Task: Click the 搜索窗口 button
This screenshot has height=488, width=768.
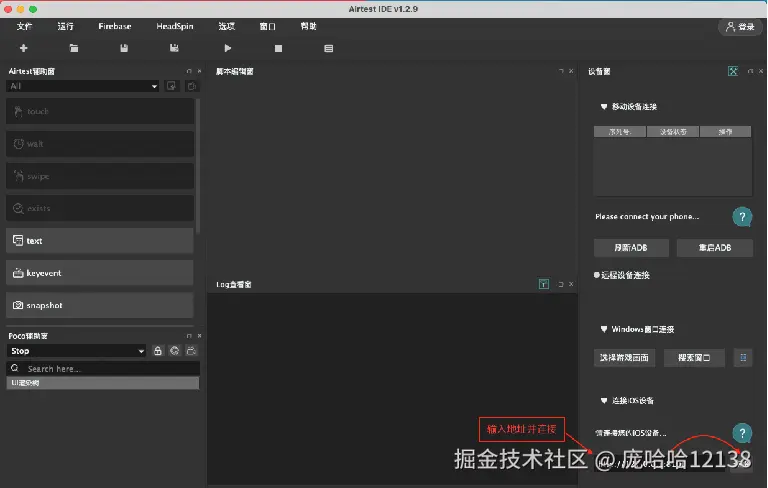Action: 694,358
